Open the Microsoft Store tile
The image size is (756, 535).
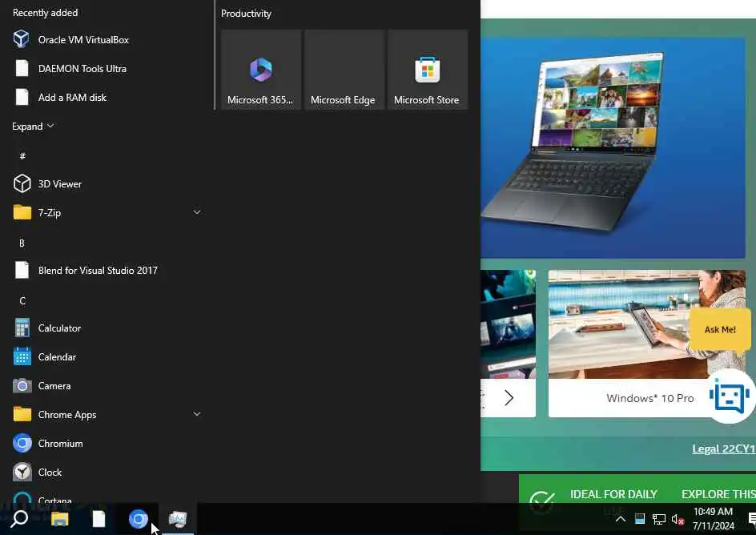pos(427,70)
